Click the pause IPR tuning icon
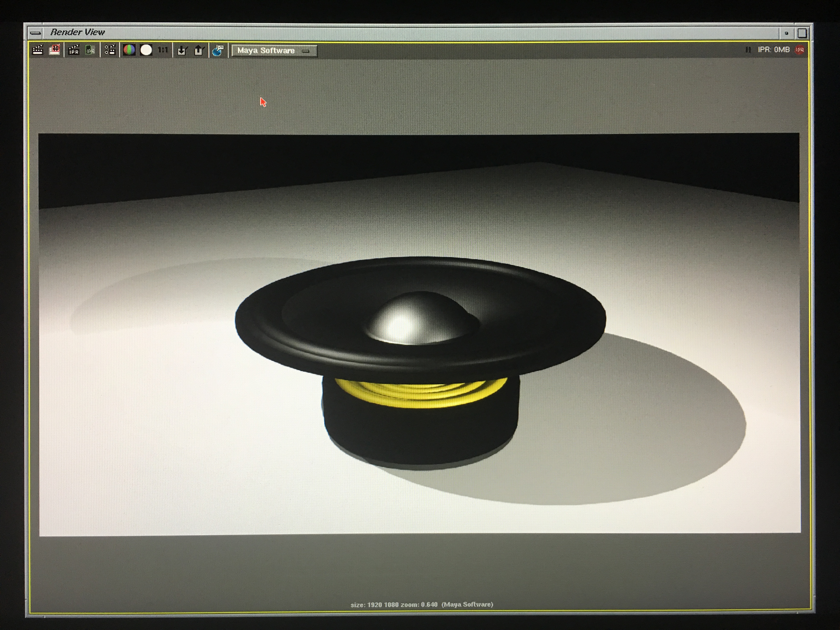The width and height of the screenshot is (840, 630). 748,50
